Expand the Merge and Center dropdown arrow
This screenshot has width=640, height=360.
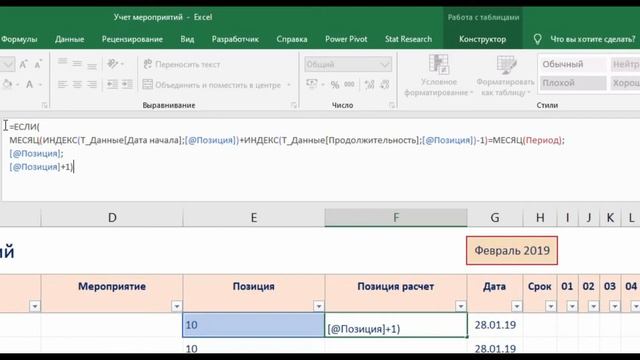click(289, 85)
